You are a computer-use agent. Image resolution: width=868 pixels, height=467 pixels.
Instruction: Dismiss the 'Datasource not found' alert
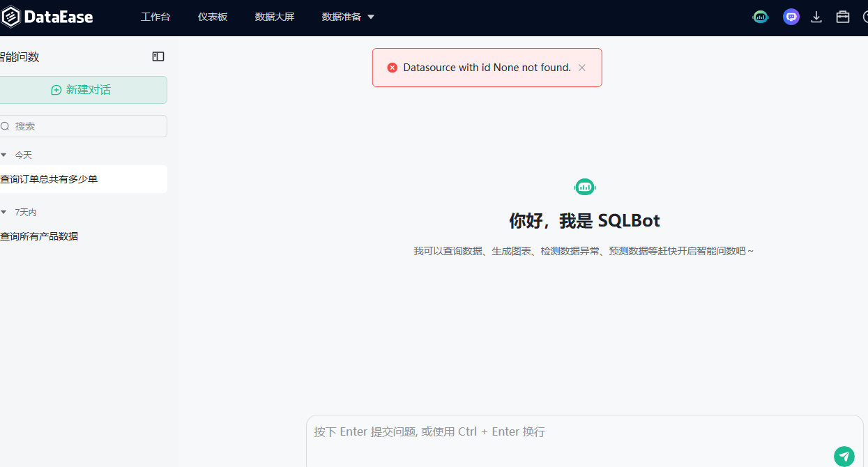(x=582, y=68)
